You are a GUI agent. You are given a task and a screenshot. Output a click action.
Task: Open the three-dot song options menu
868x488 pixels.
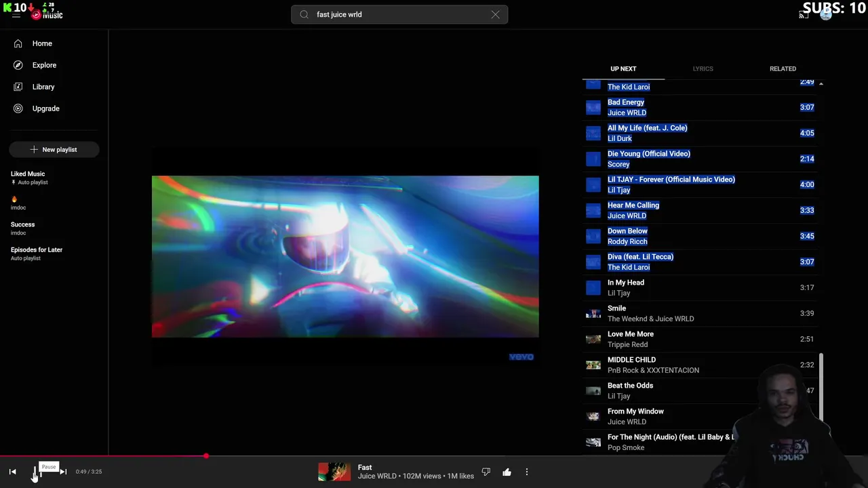click(527, 472)
